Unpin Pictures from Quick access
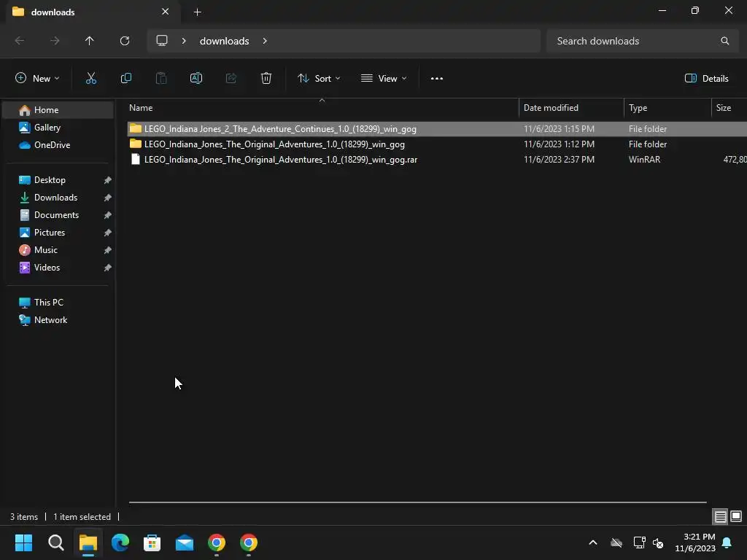Image resolution: width=747 pixels, height=560 pixels. tap(108, 233)
